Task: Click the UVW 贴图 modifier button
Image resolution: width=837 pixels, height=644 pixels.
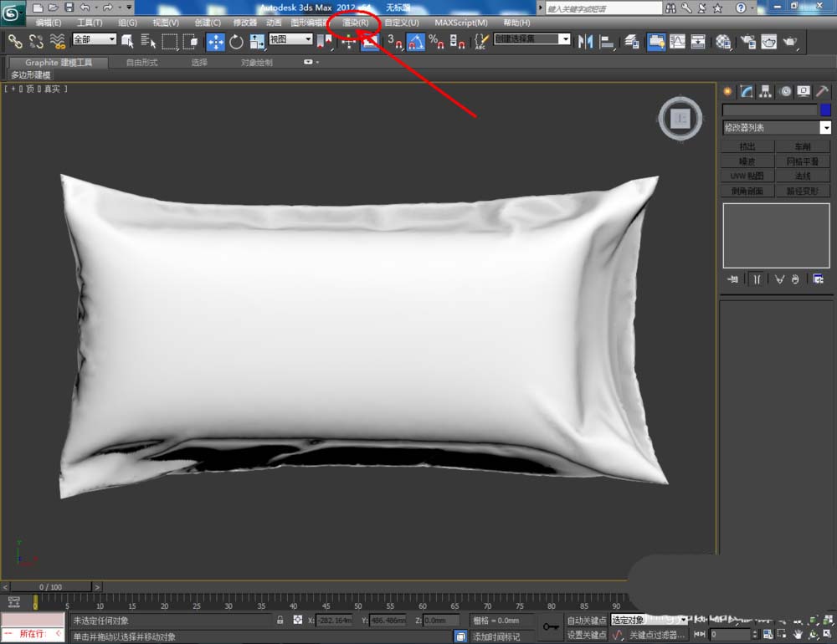Action: [747, 176]
